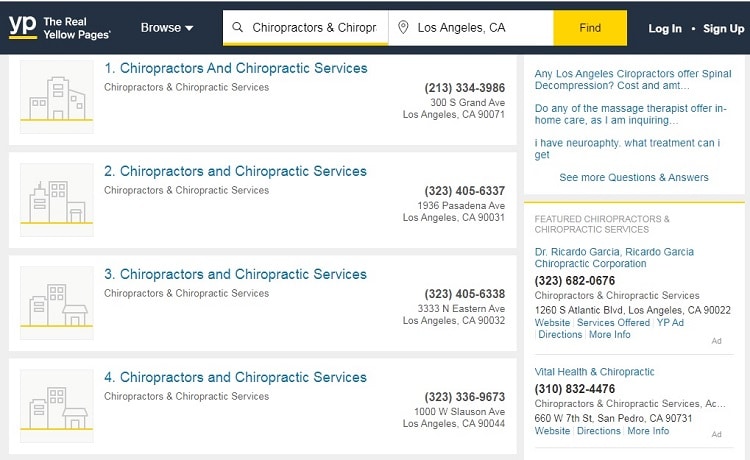Open listing 4 building thumbnail

pos(56,406)
